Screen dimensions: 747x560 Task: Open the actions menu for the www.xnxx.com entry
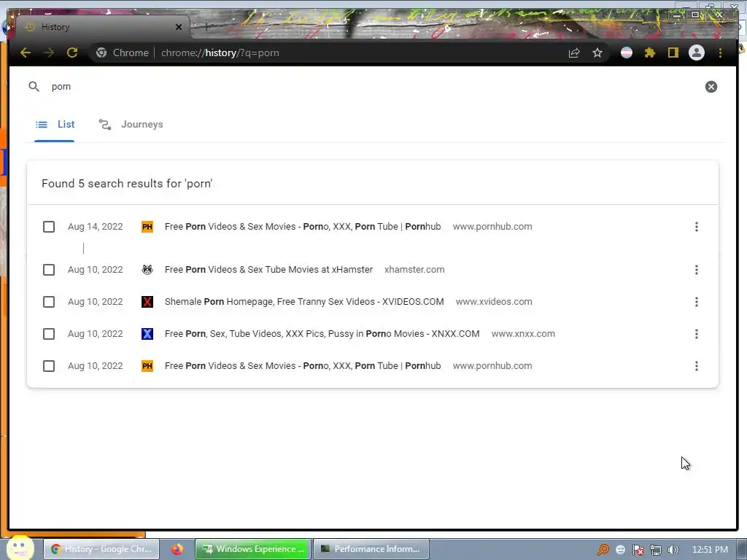pyautogui.click(x=696, y=334)
